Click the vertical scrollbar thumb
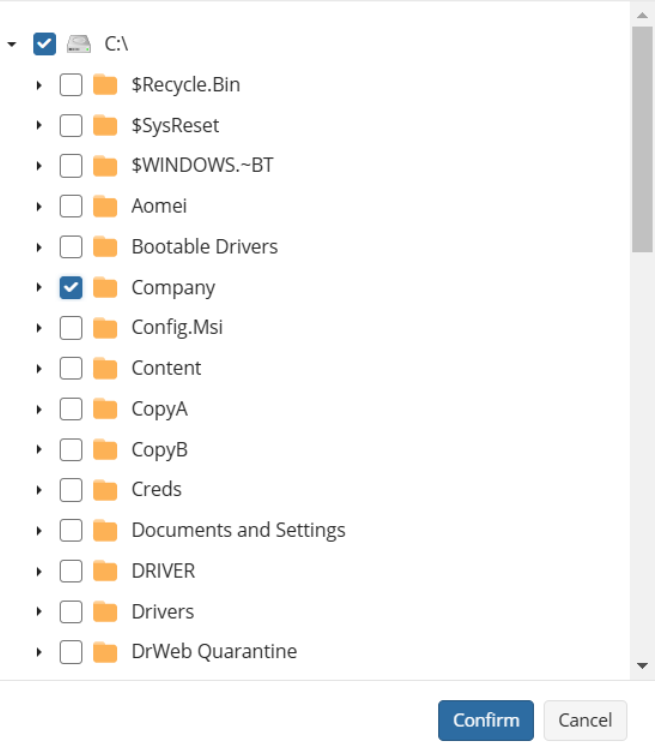 (x=642, y=140)
